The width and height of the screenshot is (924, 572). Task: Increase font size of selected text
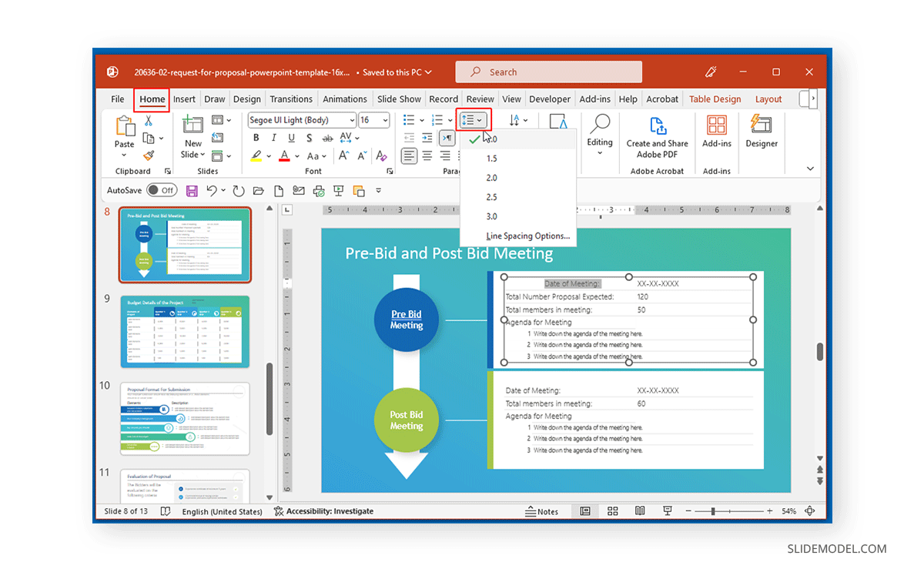(346, 156)
